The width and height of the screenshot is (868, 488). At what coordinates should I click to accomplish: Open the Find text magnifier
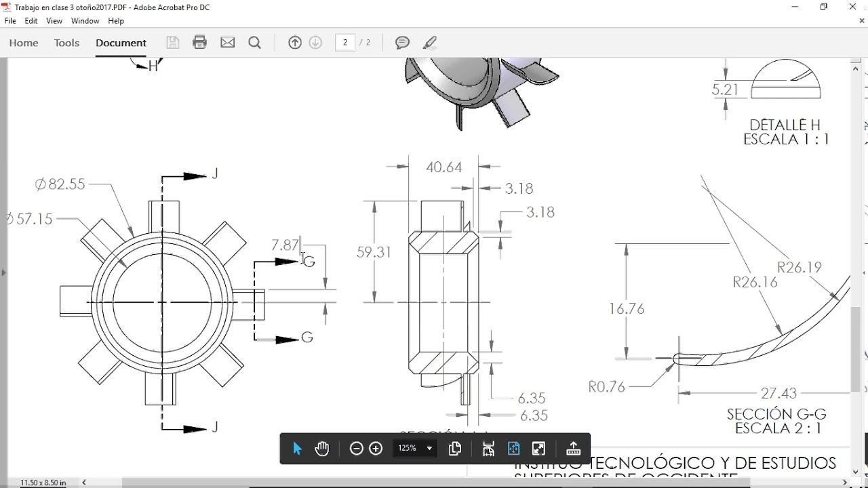tap(255, 43)
